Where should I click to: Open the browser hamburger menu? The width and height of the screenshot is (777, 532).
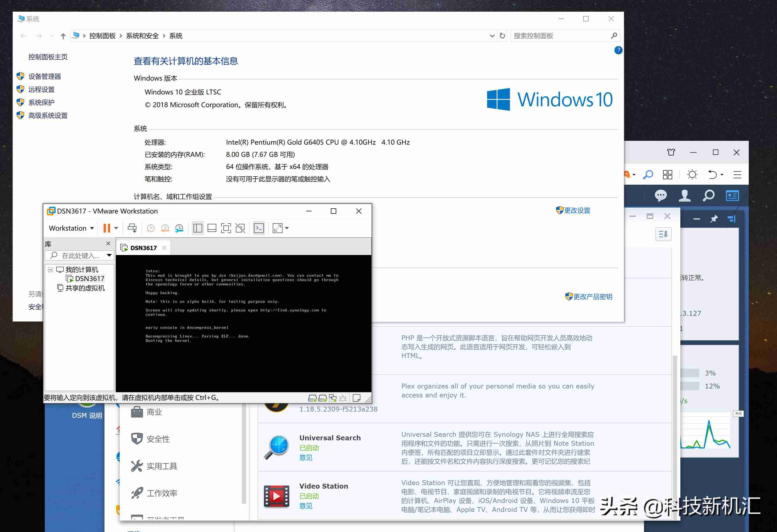737,175
